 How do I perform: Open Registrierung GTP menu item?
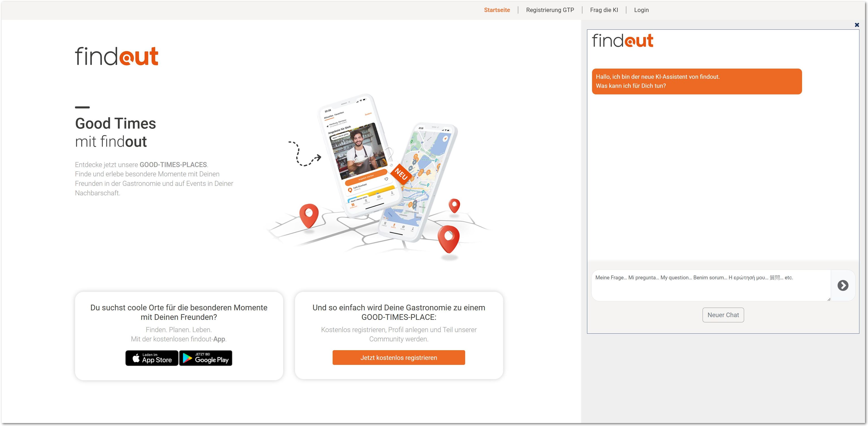click(550, 10)
